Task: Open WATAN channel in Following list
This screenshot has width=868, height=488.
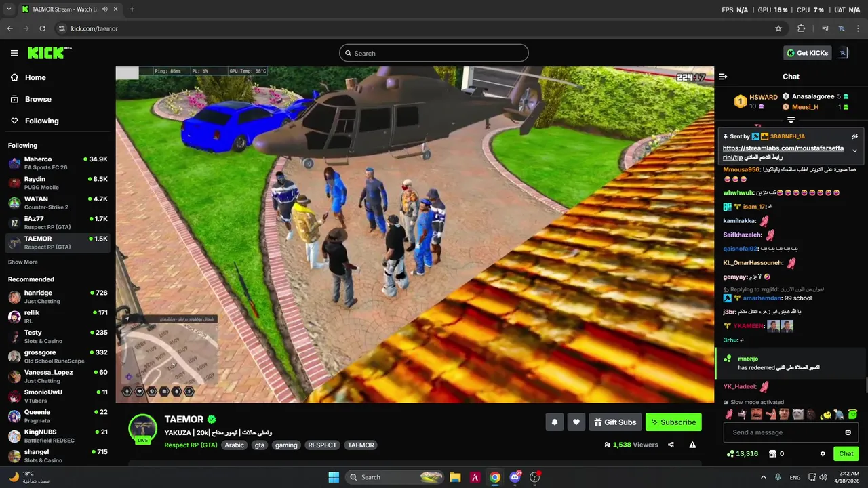Action: pos(58,203)
